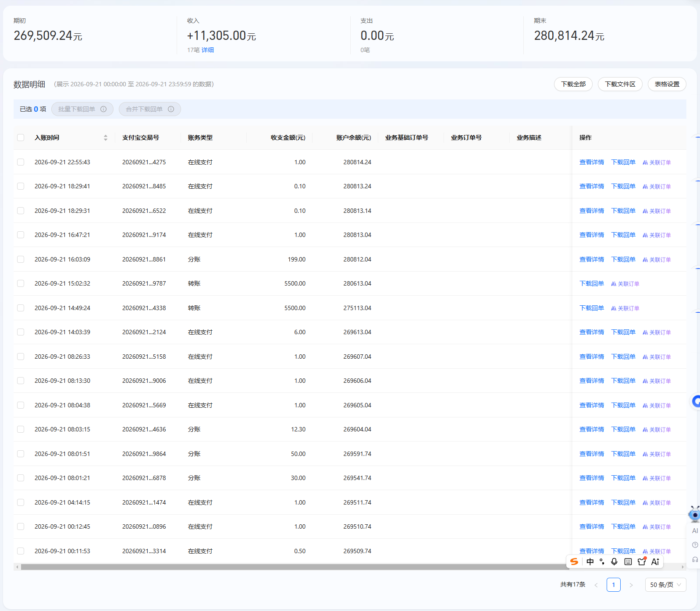This screenshot has height=611, width=700.
Task: Open 详细 link under income total
Action: pyautogui.click(x=208, y=50)
